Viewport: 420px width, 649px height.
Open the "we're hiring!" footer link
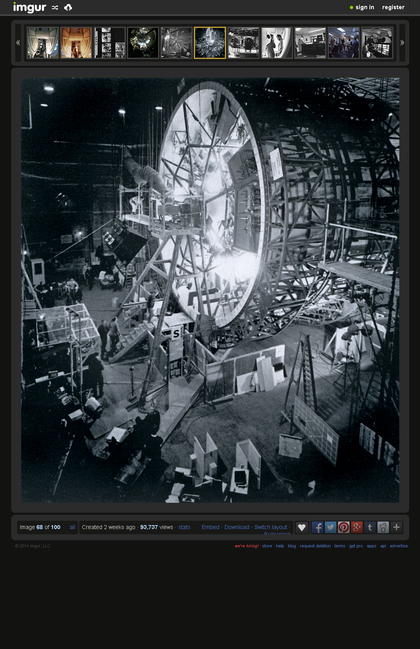[247, 546]
